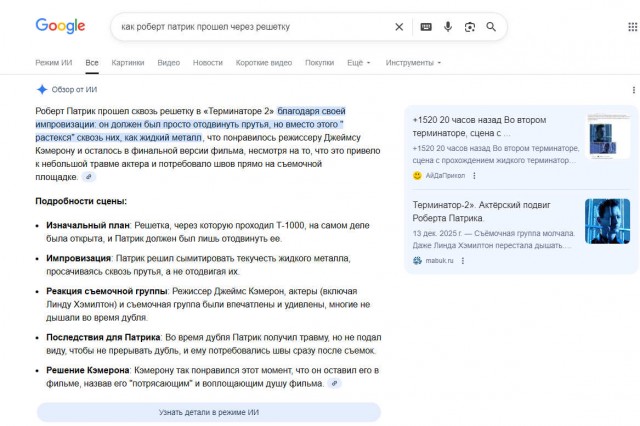Submit search with magnifying glass icon
The width and height of the screenshot is (640, 426).
click(491, 27)
